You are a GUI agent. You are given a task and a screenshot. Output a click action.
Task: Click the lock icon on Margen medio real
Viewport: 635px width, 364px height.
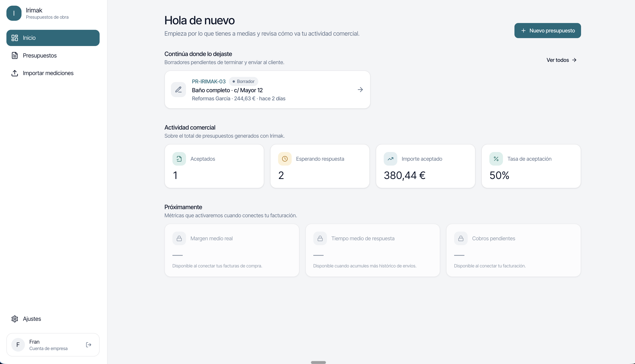pos(179,239)
